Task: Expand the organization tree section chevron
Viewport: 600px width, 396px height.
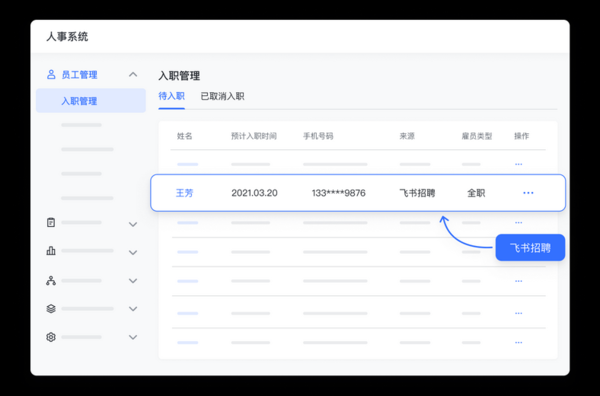Action: (133, 281)
